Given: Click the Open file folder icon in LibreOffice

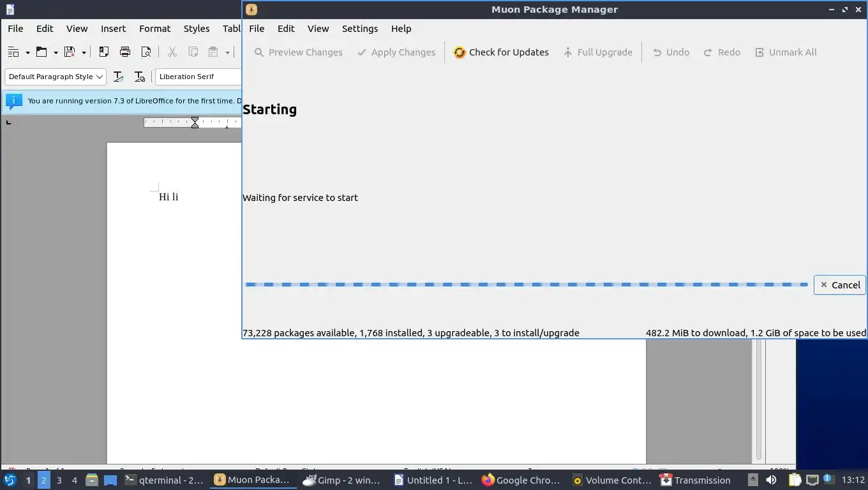Looking at the screenshot, I should [41, 52].
